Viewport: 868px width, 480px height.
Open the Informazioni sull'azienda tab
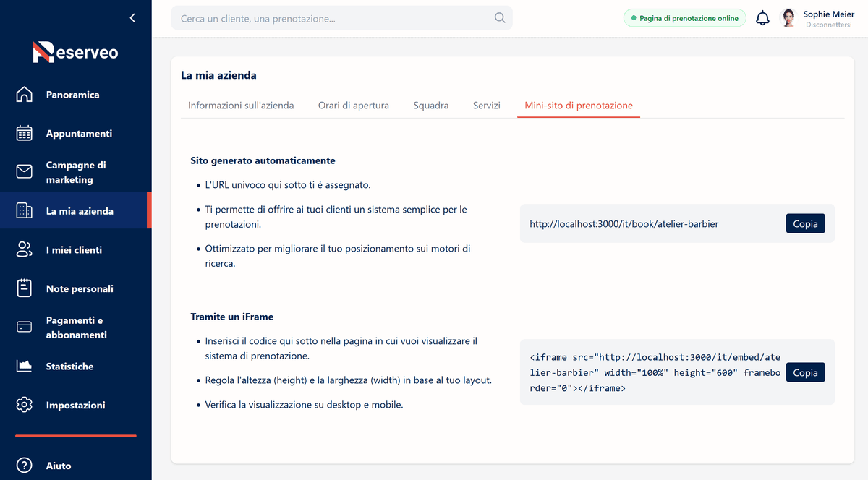point(241,106)
